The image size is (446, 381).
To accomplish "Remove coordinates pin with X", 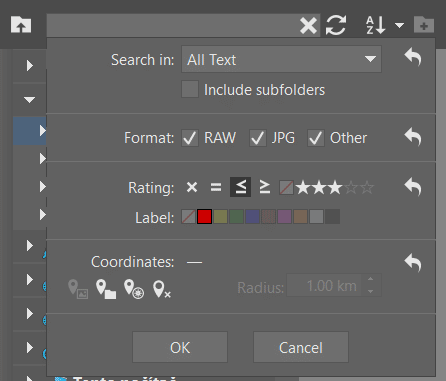I will coord(162,289).
